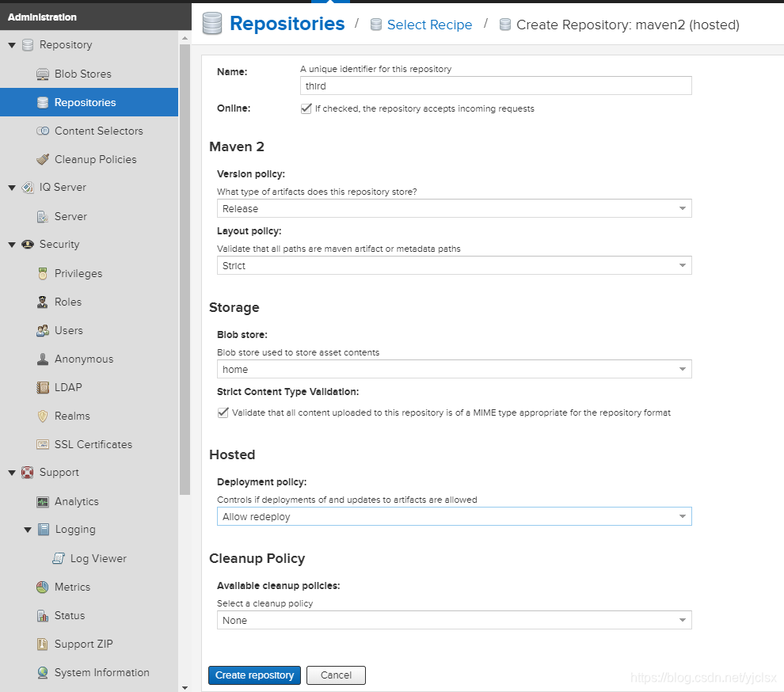The image size is (784, 692).
Task: Click the IQ Server icon
Action: pos(28,188)
